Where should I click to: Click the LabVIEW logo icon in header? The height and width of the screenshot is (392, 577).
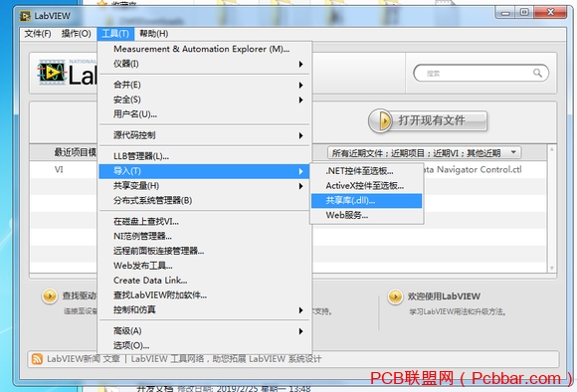pos(52,73)
